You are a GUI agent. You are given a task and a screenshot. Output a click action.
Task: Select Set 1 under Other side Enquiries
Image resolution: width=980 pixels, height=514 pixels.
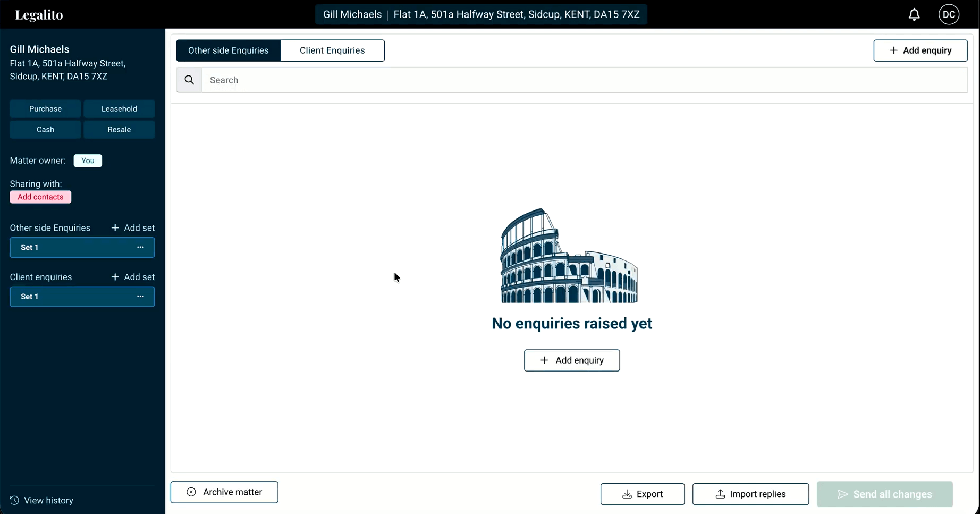[x=69, y=248]
